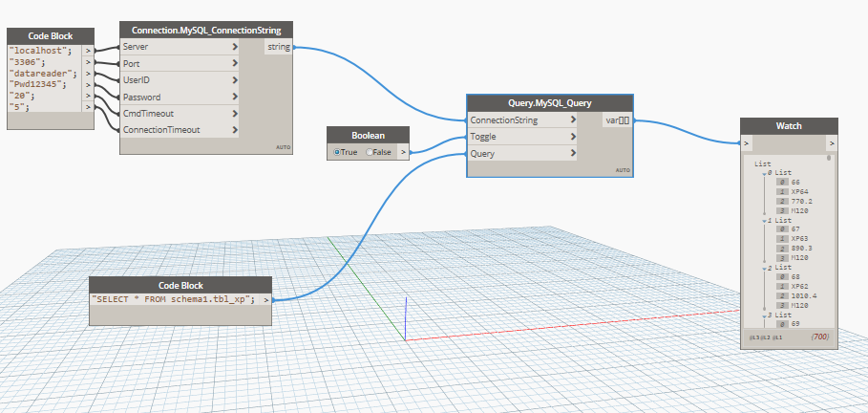Click the Port input port label
The width and height of the screenshot is (868, 413).
[x=131, y=64]
